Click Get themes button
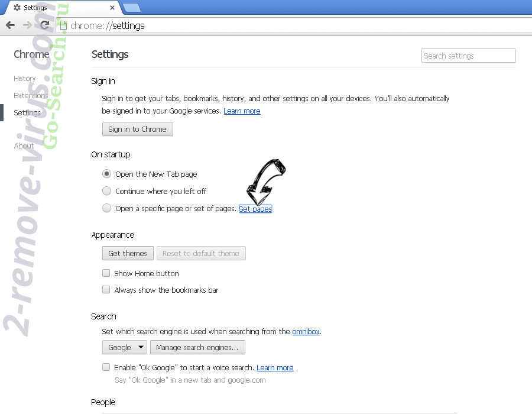The height and width of the screenshot is (414, 532). click(128, 254)
